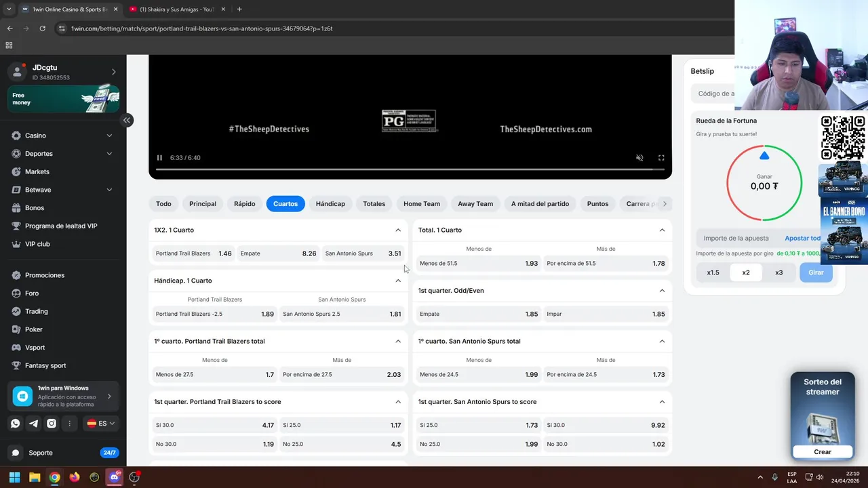The width and height of the screenshot is (868, 488).
Task: Select Portland Trail Blazers 1.46 odds
Action: pos(194,253)
